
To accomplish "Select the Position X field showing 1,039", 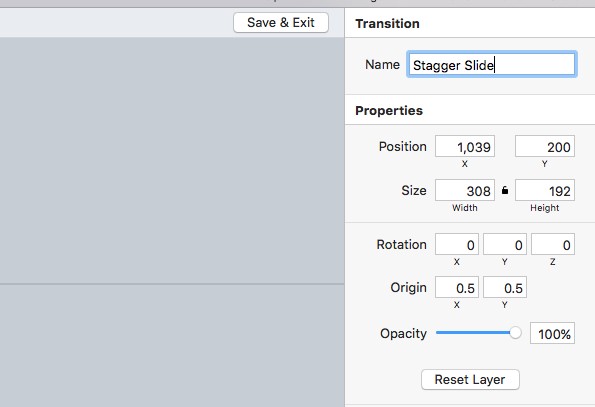I will pos(465,146).
